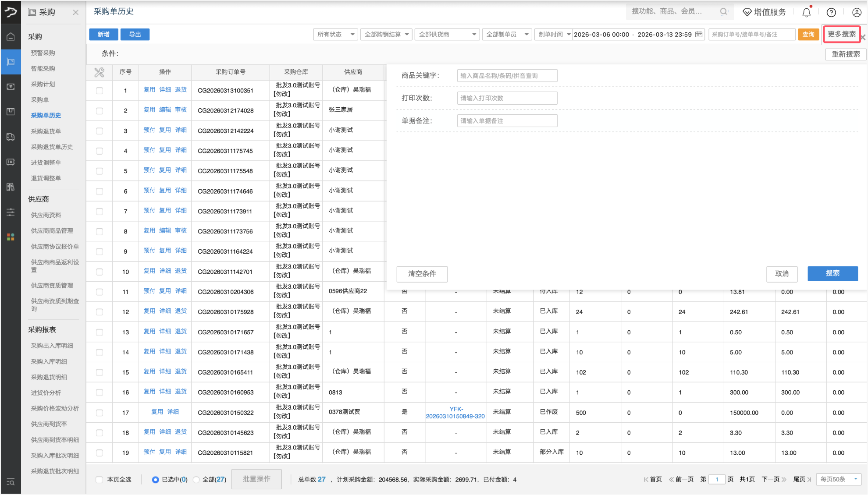Screen dimensions: 868x495
Task: Click the 清空条件 button
Action: 422,274
